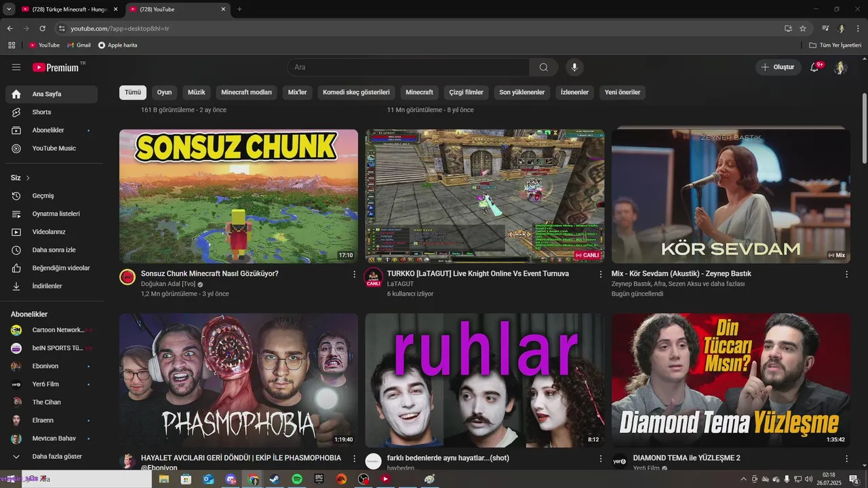The width and height of the screenshot is (868, 488).
Task: Click LaTAGUT live channel avatar
Action: pos(374,277)
